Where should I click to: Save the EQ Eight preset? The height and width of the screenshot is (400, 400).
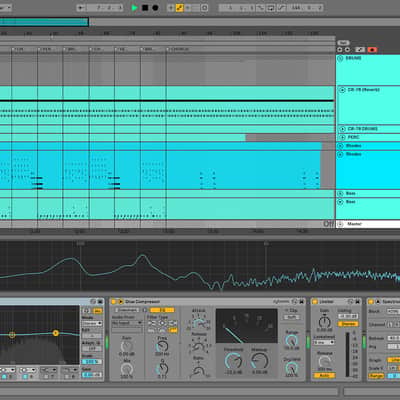tap(100, 302)
